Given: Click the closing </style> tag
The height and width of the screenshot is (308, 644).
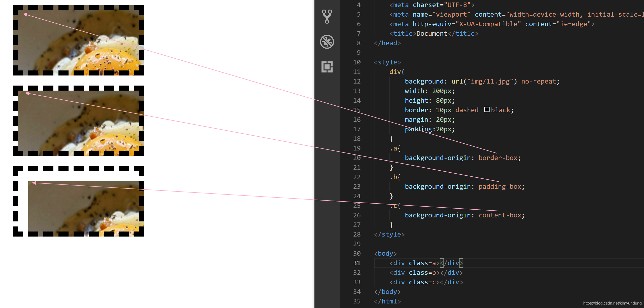Looking at the screenshot, I should (x=389, y=234).
